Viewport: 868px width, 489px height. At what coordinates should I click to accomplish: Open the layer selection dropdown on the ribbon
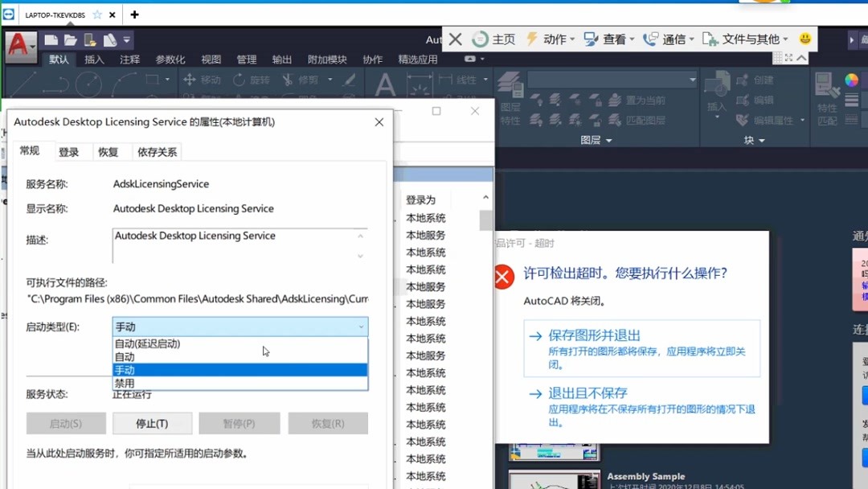[x=693, y=80]
